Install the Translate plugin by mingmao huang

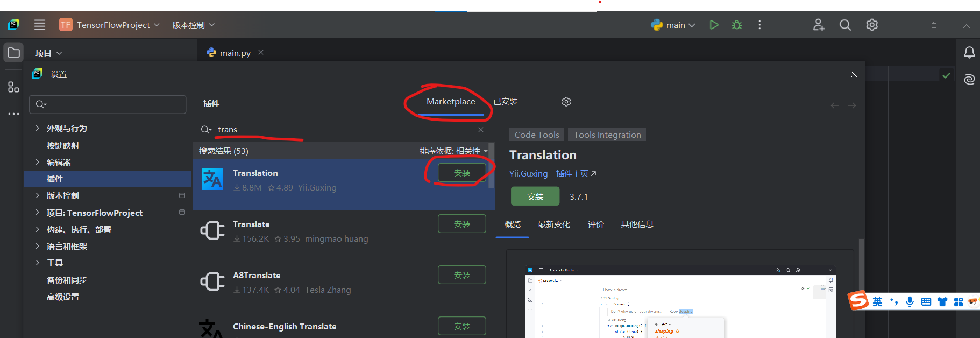462,224
